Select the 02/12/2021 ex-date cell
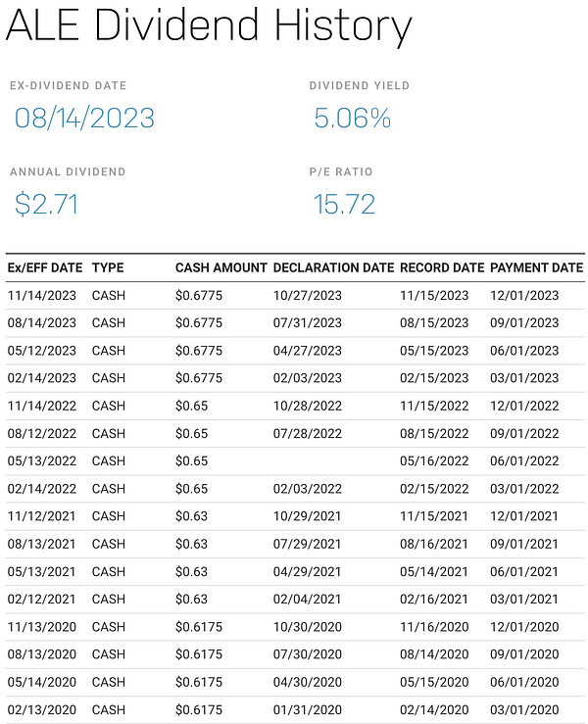This screenshot has height=724, width=588. [41, 599]
